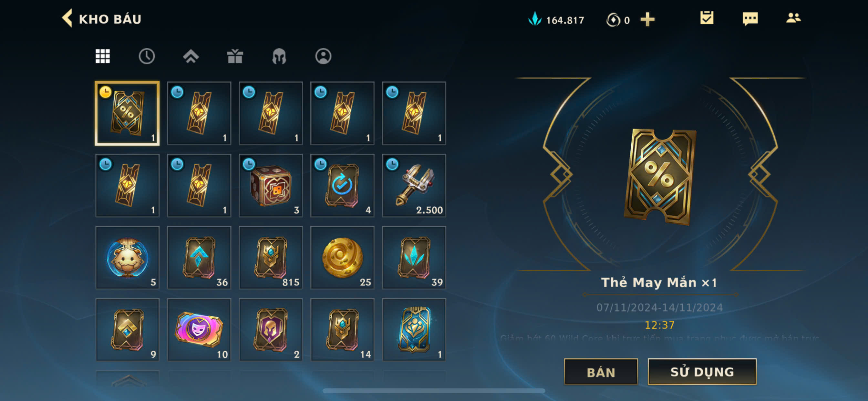Add Wild Cores with plus button

point(647,20)
